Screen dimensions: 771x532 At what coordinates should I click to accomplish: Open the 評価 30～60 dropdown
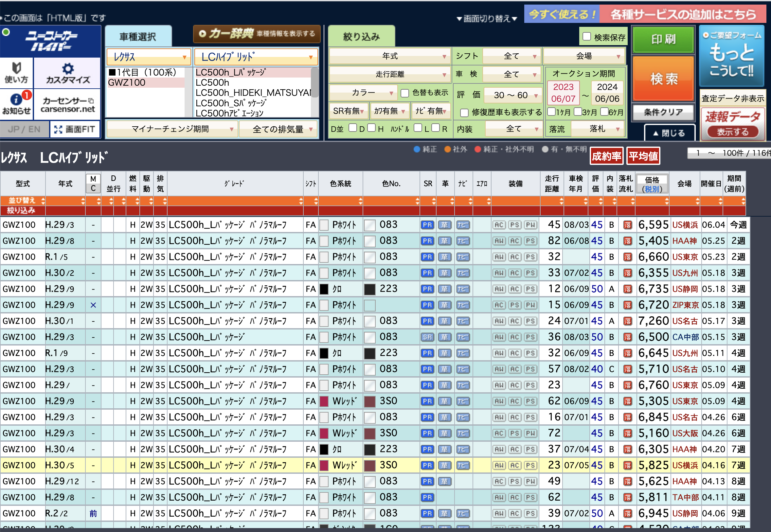[513, 95]
